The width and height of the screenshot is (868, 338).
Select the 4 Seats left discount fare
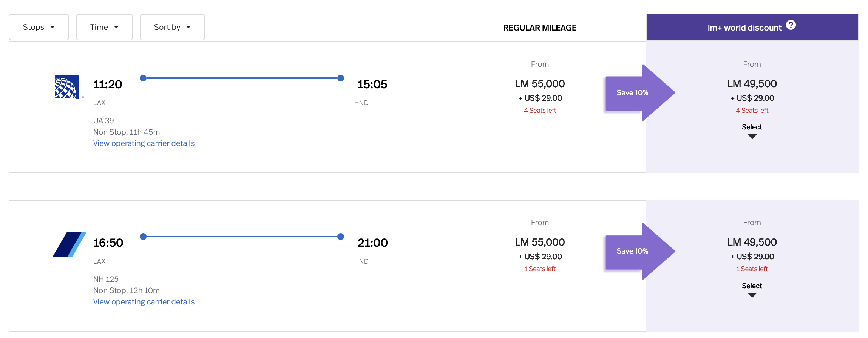point(752,110)
